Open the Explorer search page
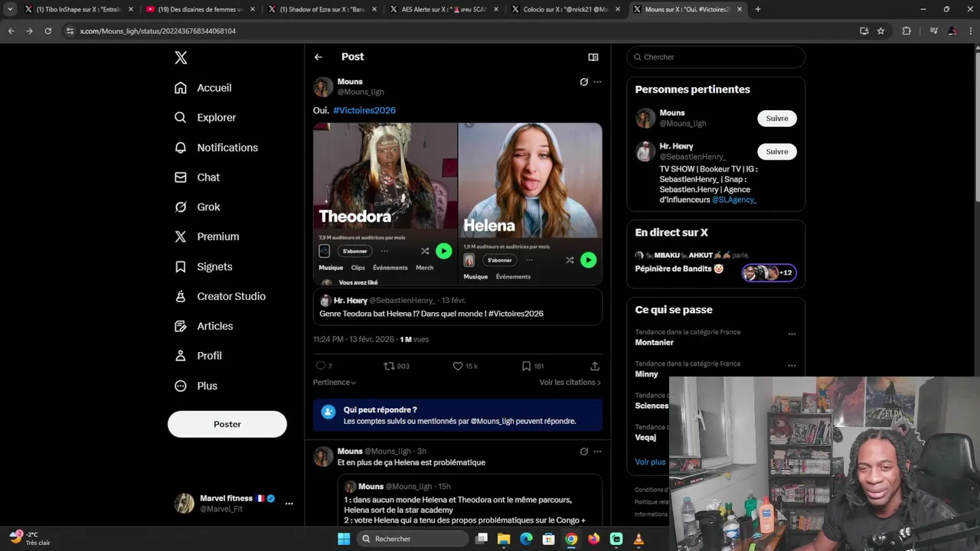This screenshot has width=980, height=551. [x=205, y=118]
